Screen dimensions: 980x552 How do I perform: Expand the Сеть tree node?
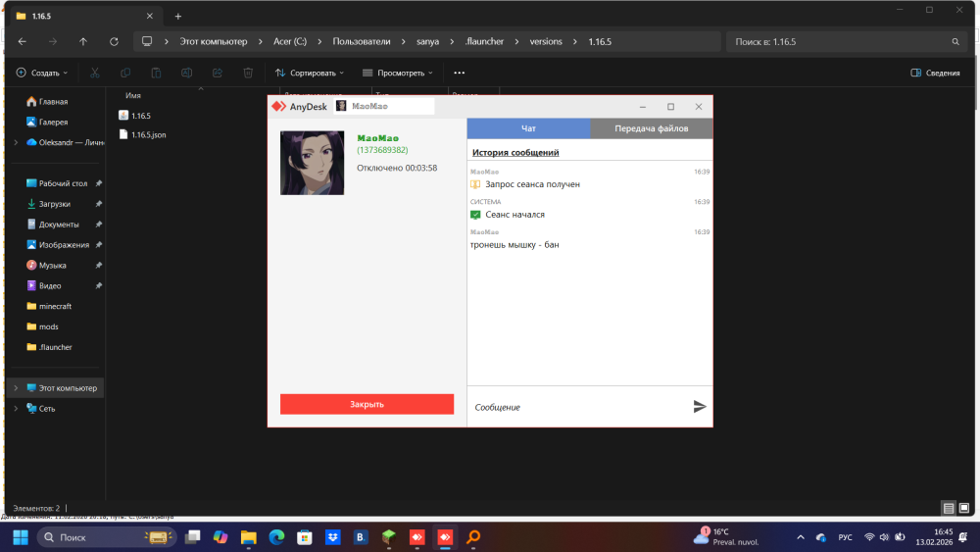click(16, 409)
